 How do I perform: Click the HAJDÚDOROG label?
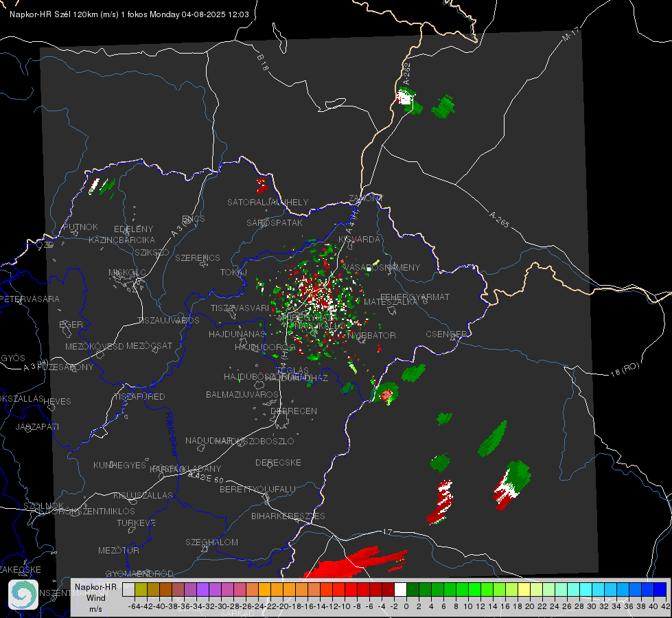[x=265, y=347]
